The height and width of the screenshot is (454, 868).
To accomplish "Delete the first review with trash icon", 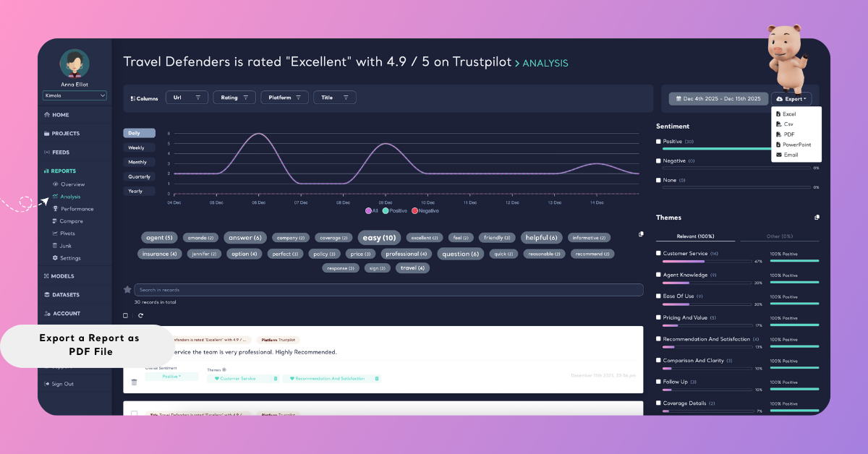I will tap(134, 382).
